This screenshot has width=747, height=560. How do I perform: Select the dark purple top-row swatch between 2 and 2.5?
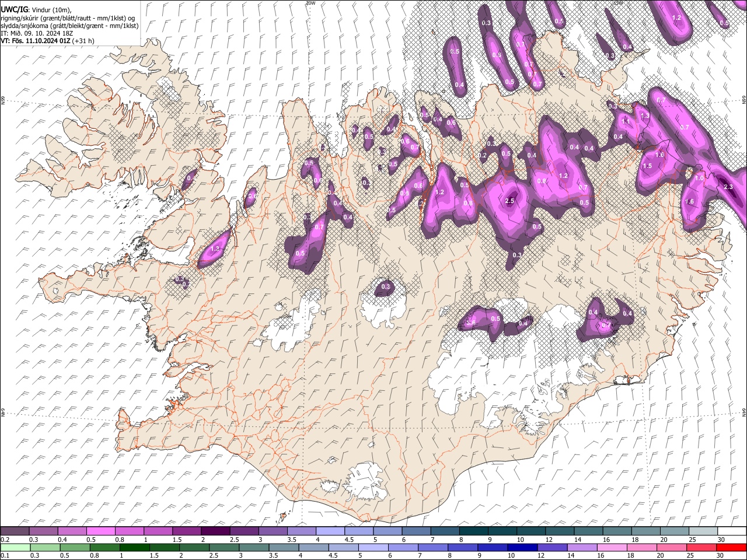click(215, 531)
